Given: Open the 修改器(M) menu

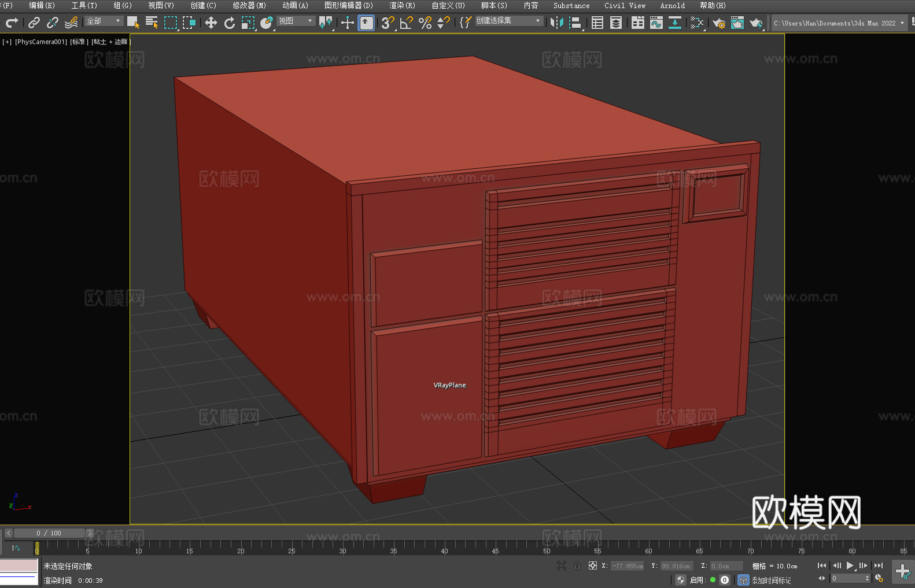Looking at the screenshot, I should coord(249,5).
